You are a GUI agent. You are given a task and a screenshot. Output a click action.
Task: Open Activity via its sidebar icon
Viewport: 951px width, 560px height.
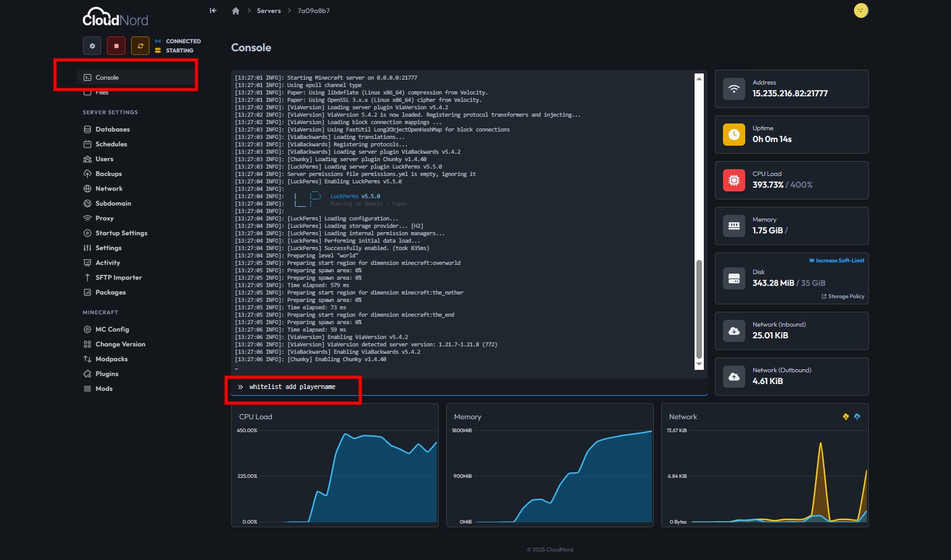tap(88, 263)
